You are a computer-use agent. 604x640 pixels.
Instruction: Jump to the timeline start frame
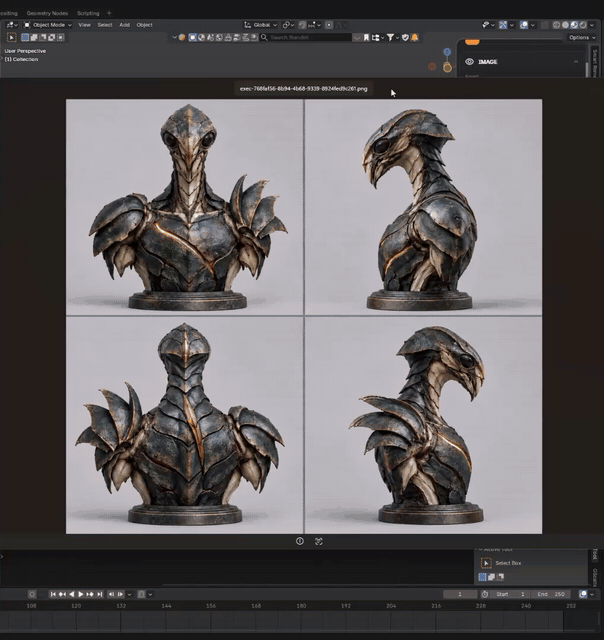point(53,594)
